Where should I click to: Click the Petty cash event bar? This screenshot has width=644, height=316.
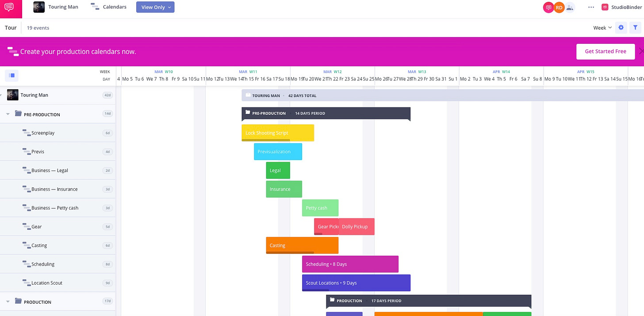click(320, 208)
